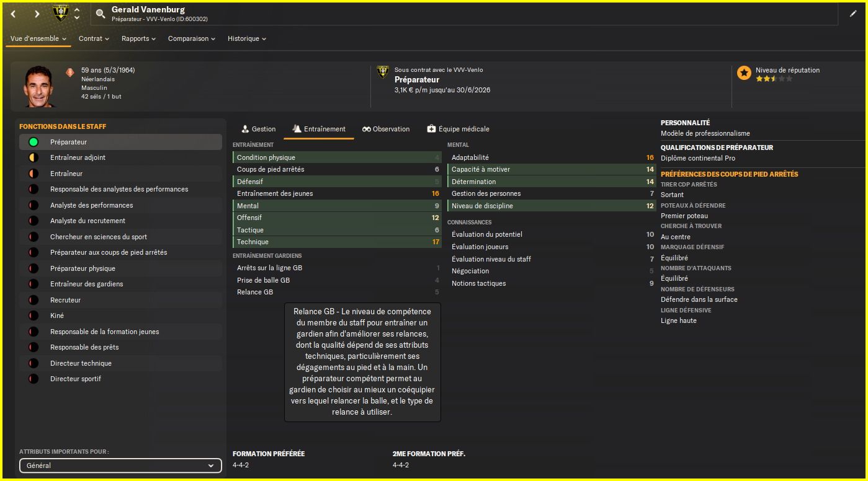Click Gerald Vanenburg's portrait photo

click(41, 86)
